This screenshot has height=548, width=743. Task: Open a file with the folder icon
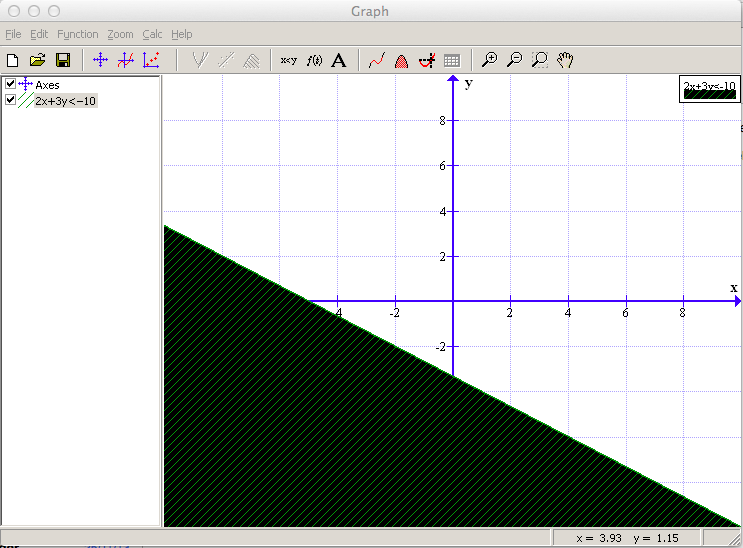37,60
